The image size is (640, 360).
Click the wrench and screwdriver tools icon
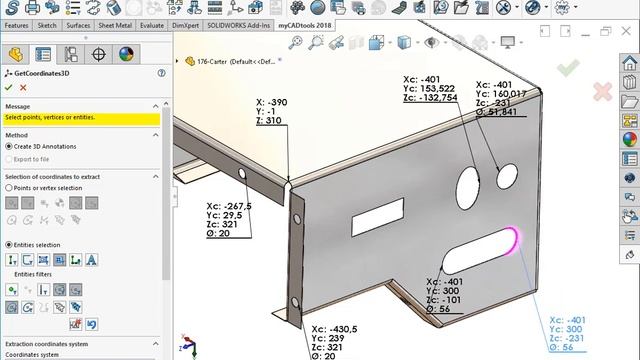point(503,7)
